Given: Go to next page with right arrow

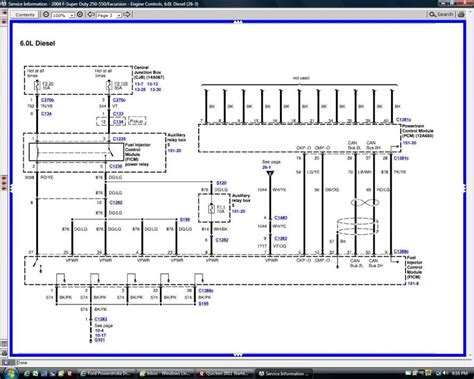Looking at the screenshot, I should (x=127, y=15).
